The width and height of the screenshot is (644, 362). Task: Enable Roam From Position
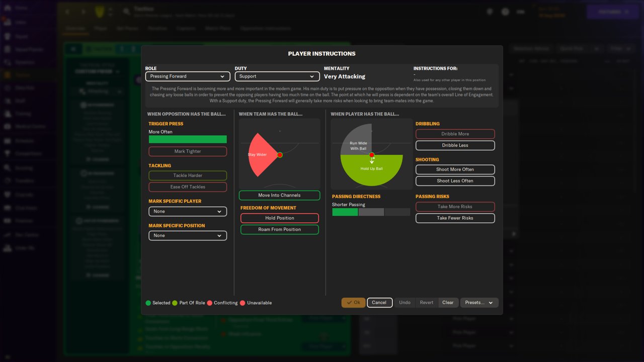click(279, 229)
